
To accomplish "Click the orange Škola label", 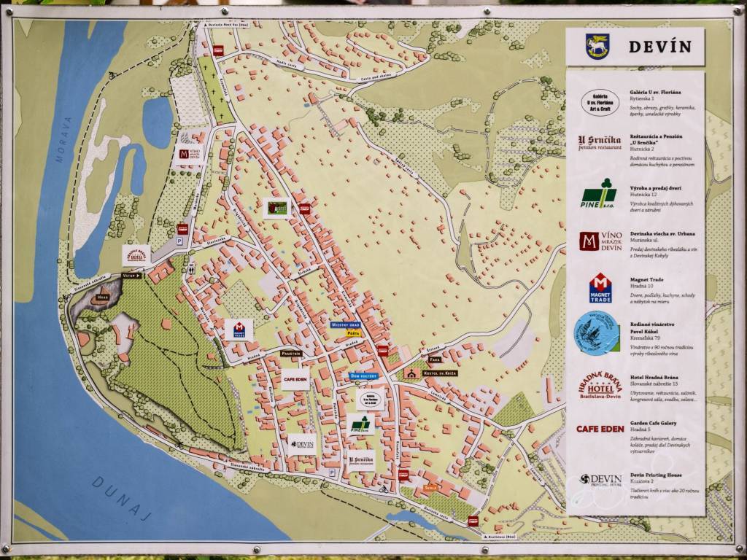I will click(x=430, y=487).
